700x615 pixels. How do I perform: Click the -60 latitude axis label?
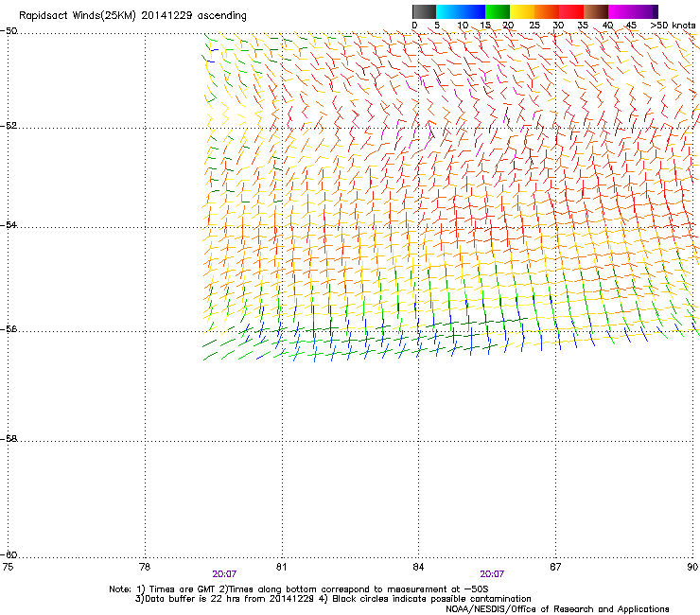click(9, 554)
